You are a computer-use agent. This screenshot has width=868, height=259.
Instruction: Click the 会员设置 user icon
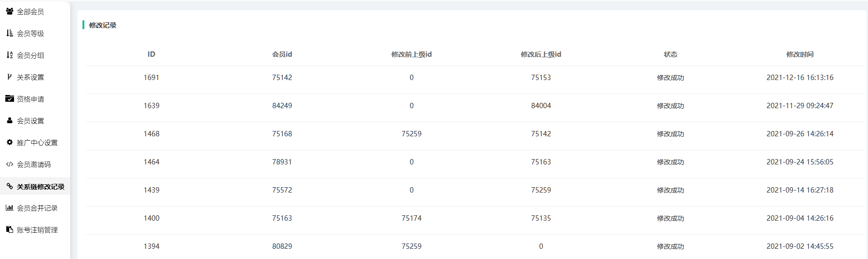click(x=10, y=120)
